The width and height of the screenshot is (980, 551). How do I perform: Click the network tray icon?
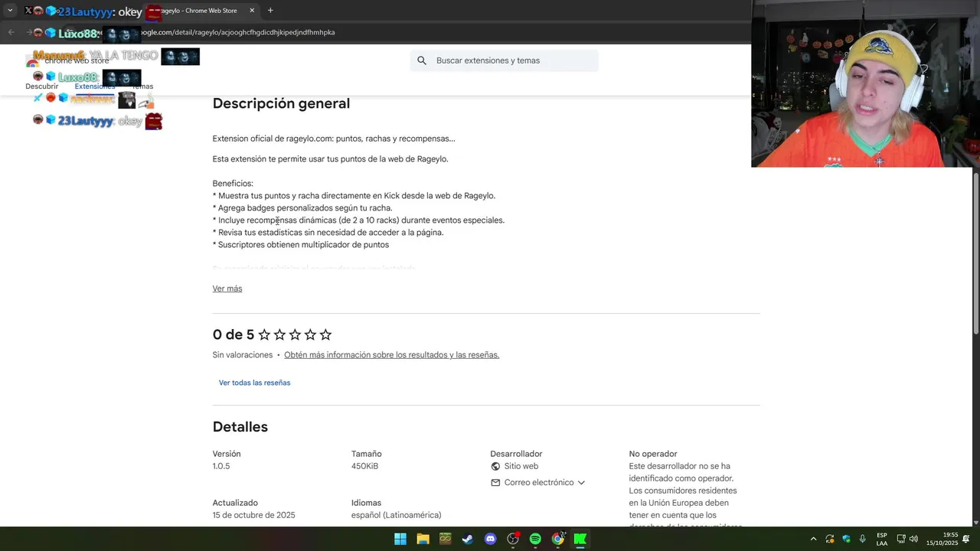point(901,539)
